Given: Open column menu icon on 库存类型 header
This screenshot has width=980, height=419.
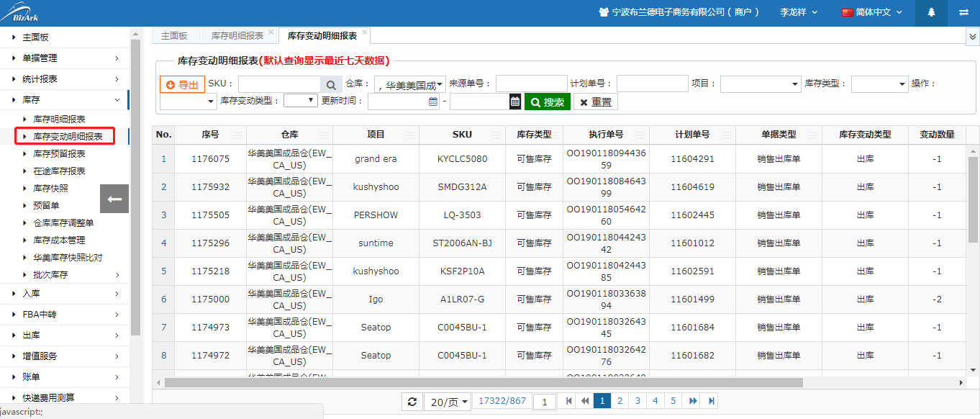Looking at the screenshot, I should (x=555, y=135).
